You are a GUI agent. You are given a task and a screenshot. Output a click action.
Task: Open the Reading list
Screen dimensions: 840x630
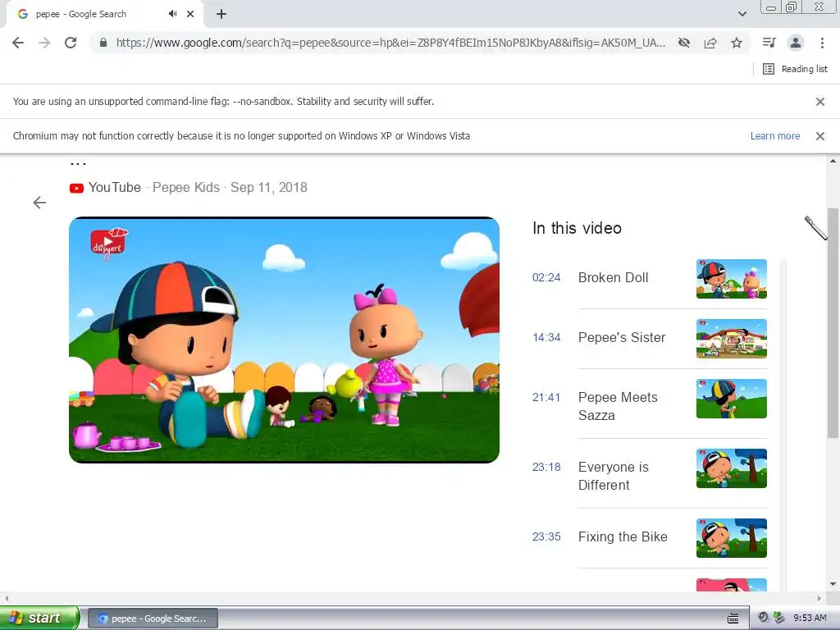[795, 69]
